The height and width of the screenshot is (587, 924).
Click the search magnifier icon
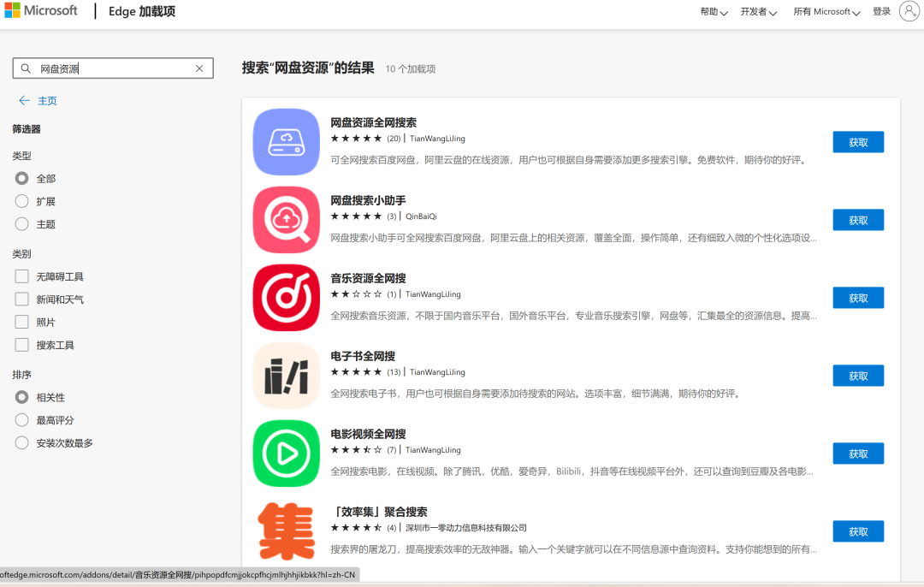pyautogui.click(x=26, y=68)
